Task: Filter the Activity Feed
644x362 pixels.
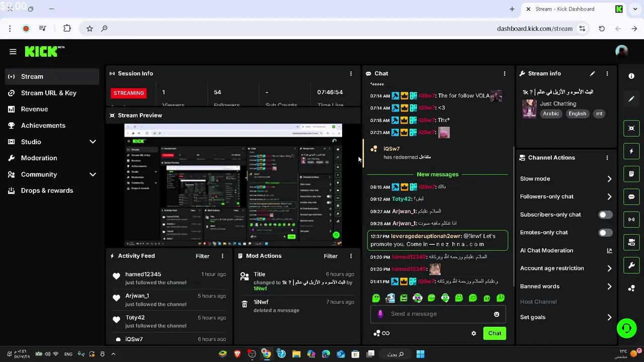Action: [x=202, y=256]
